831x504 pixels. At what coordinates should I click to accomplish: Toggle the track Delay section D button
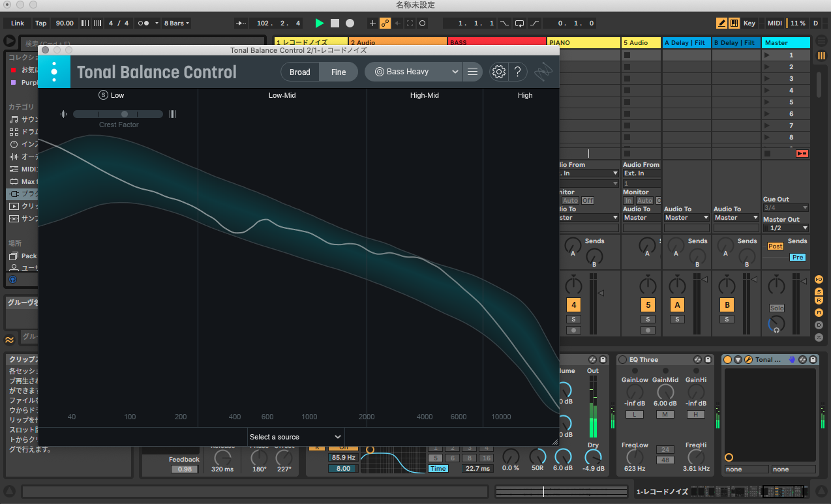pyautogui.click(x=819, y=325)
